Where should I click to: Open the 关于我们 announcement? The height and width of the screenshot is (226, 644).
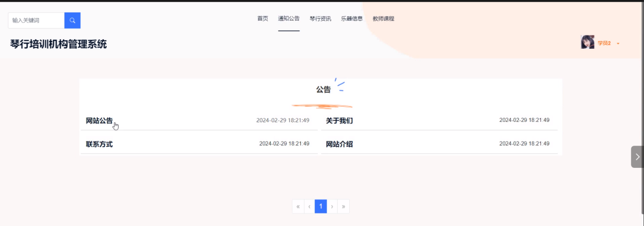(x=339, y=121)
